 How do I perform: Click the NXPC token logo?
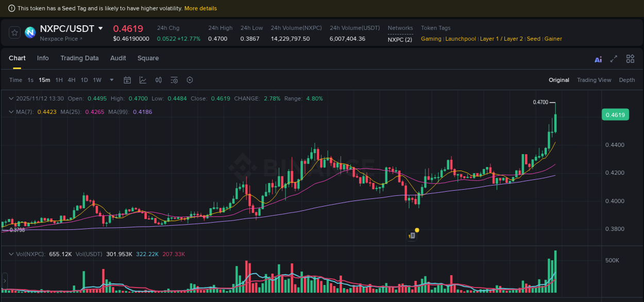30,32
